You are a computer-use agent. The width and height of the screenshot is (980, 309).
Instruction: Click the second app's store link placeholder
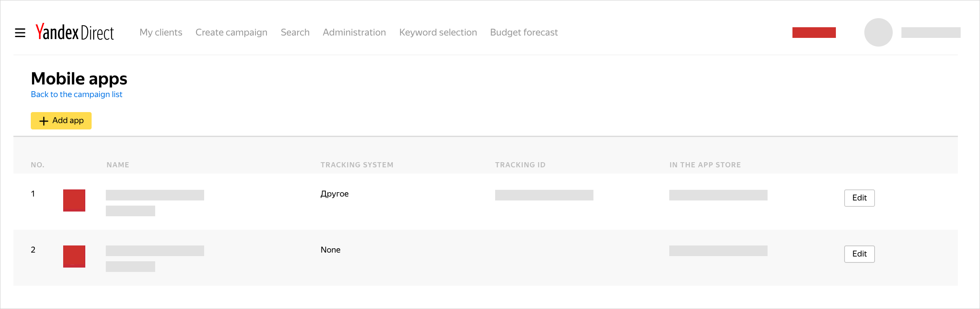coord(718,251)
